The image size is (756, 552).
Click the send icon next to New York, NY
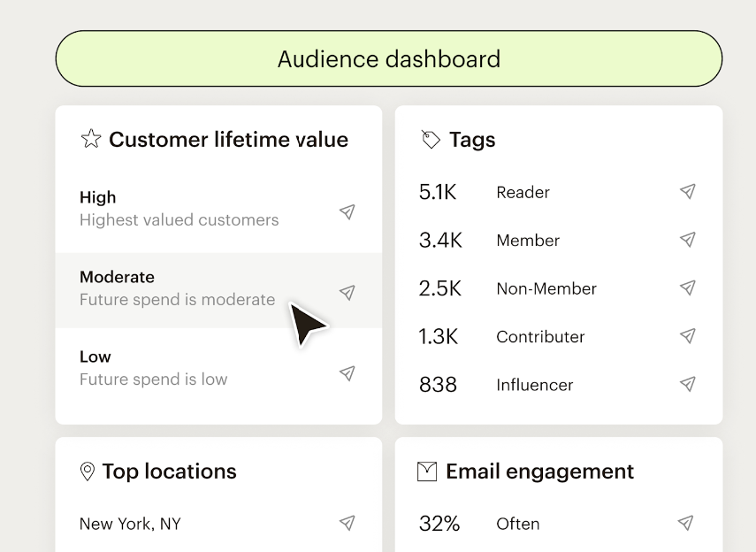[347, 523]
